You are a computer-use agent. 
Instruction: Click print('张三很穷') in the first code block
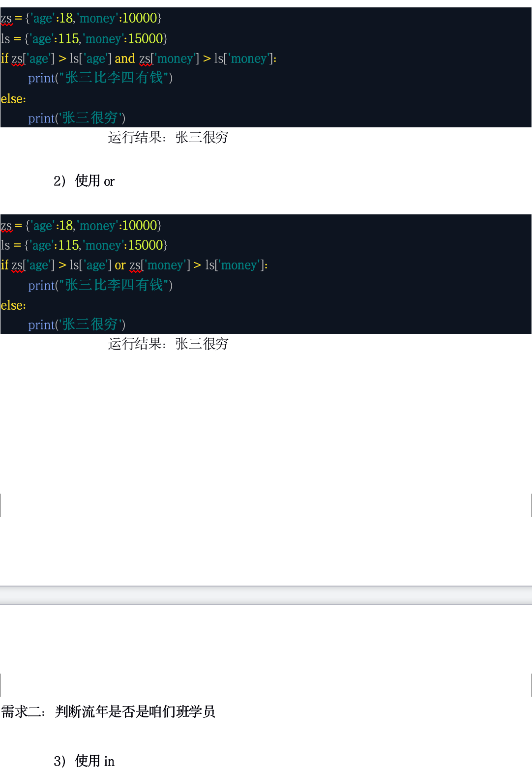77,118
